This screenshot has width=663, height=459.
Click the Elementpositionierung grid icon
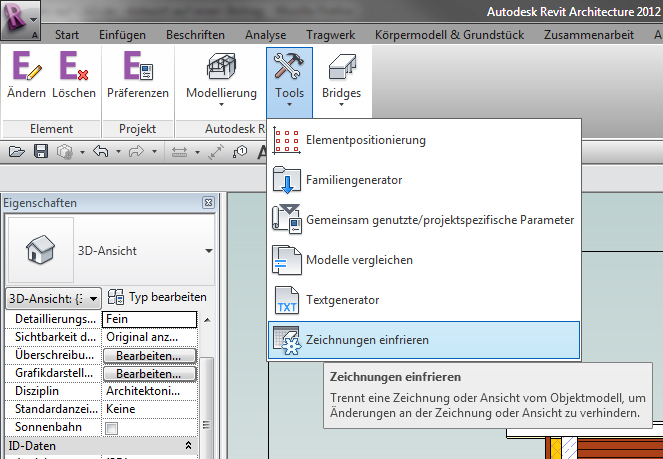click(x=287, y=140)
